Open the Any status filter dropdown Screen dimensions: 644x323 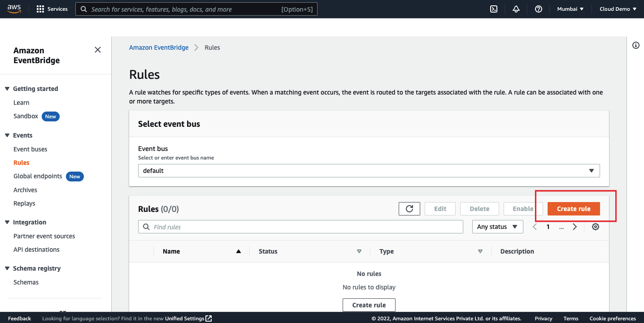[498, 227]
